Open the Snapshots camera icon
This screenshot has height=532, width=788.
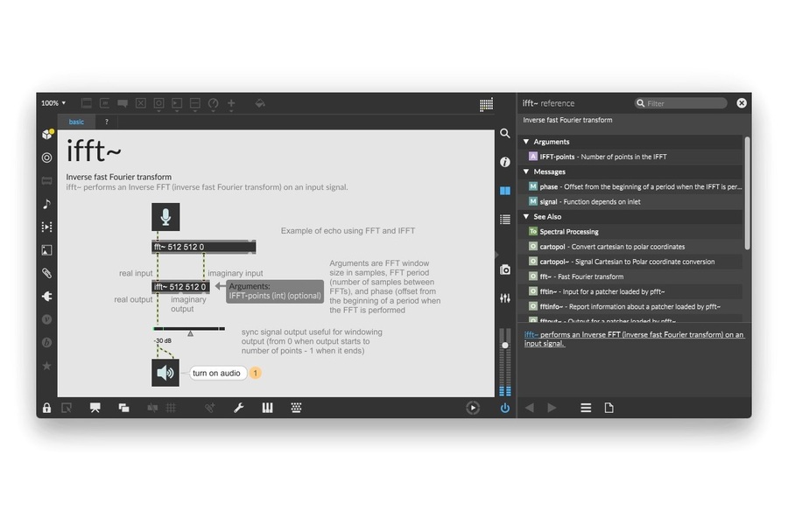tap(505, 269)
